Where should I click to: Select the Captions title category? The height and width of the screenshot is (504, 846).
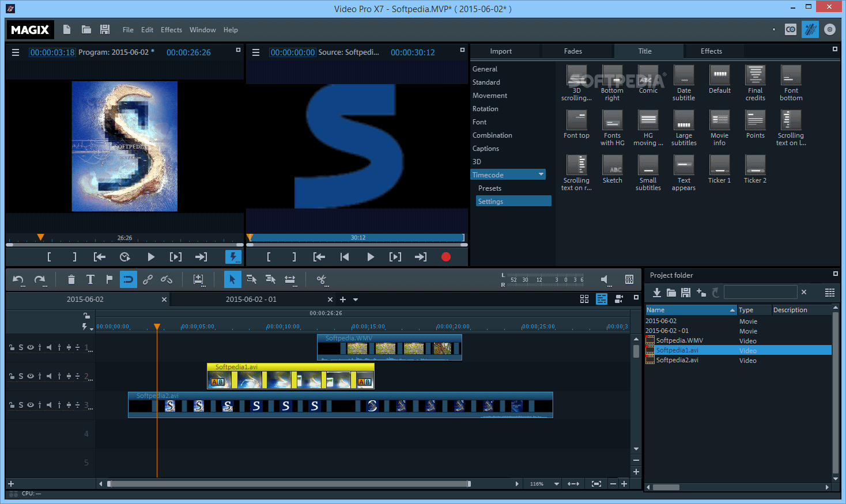486,149
